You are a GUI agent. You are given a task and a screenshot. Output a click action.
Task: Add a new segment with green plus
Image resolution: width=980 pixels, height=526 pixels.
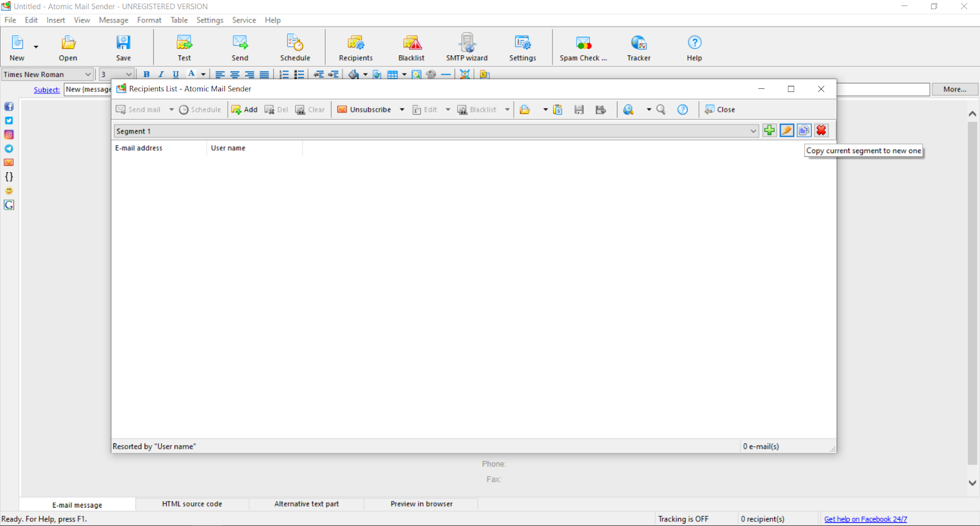pos(769,130)
